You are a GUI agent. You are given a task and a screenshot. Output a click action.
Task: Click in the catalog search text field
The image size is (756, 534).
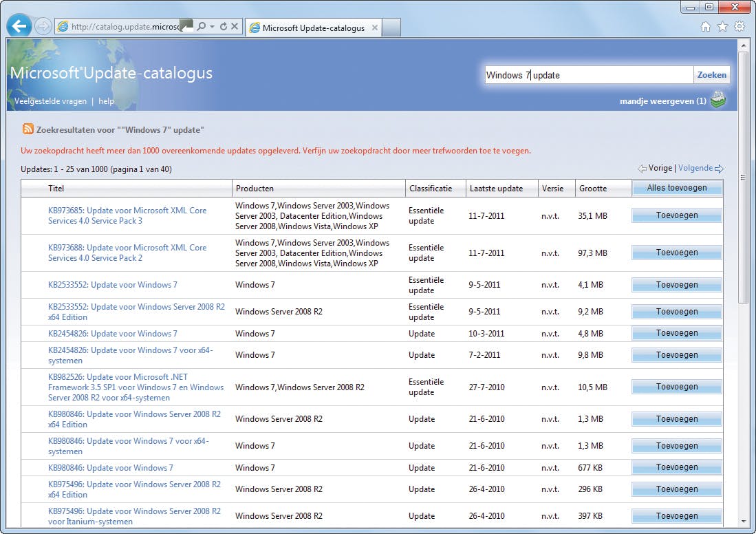(588, 75)
